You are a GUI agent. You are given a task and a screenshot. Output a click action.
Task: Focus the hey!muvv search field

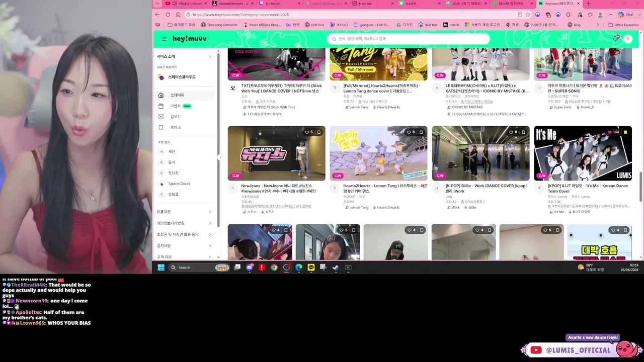[x=408, y=39]
